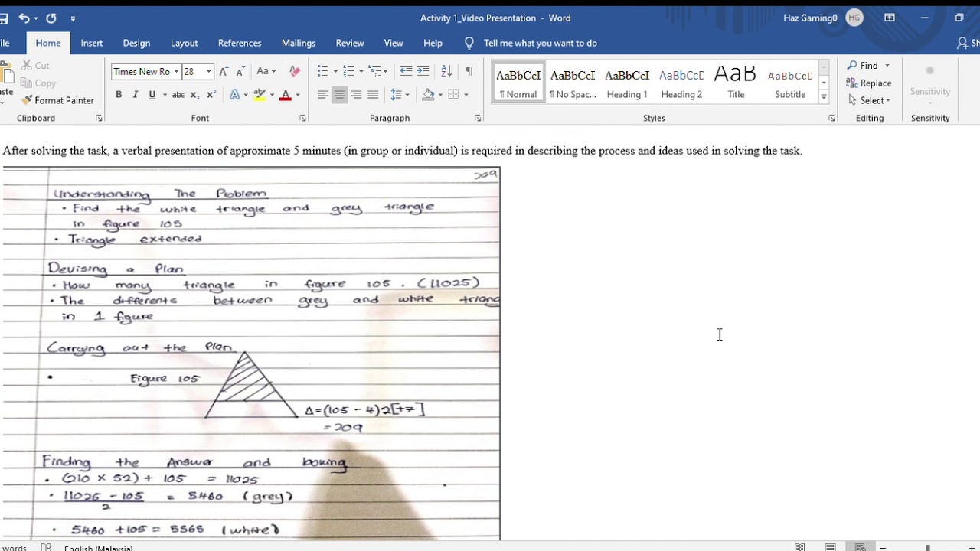Apply the Title style
This screenshot has width=980, height=551.
736,83
